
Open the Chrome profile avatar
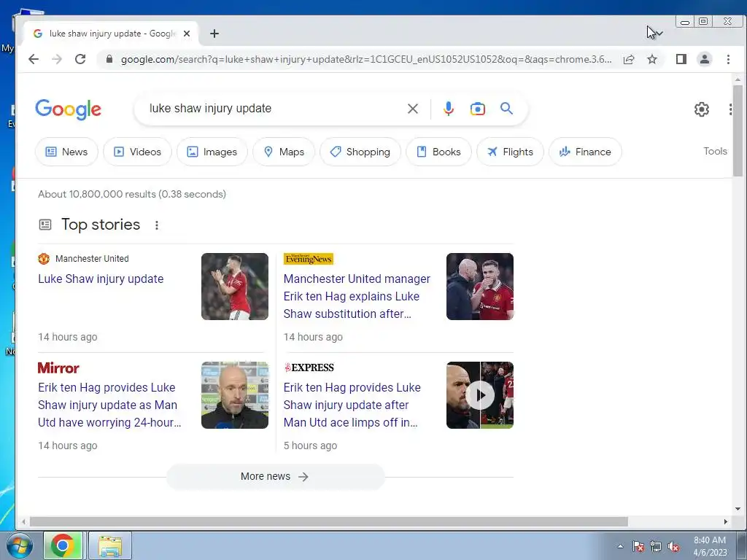click(705, 59)
